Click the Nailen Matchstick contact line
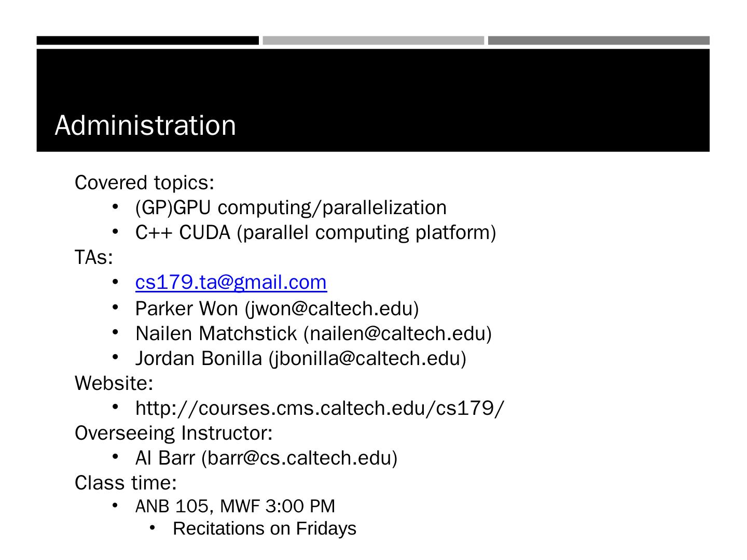747x560 pixels. 313,333
